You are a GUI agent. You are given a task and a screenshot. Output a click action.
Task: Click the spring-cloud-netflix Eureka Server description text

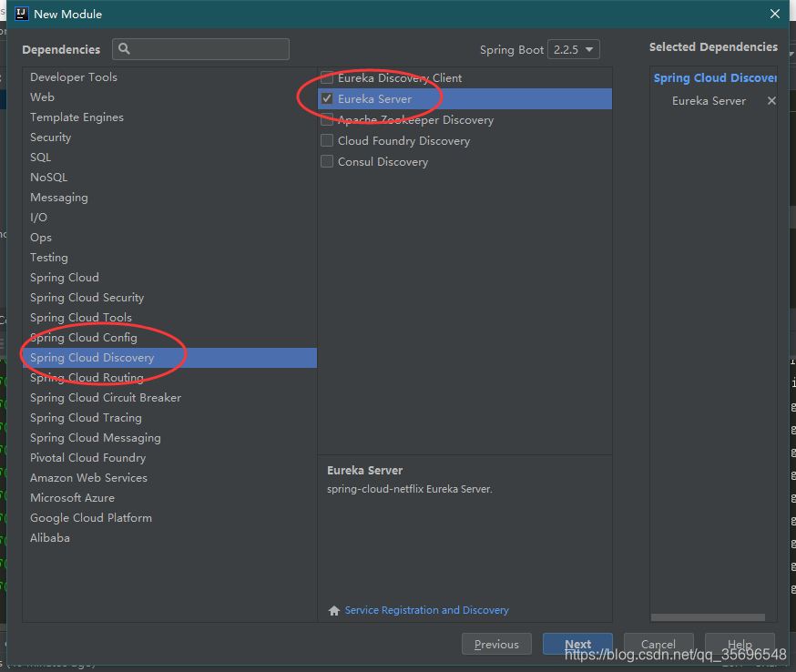[409, 489]
